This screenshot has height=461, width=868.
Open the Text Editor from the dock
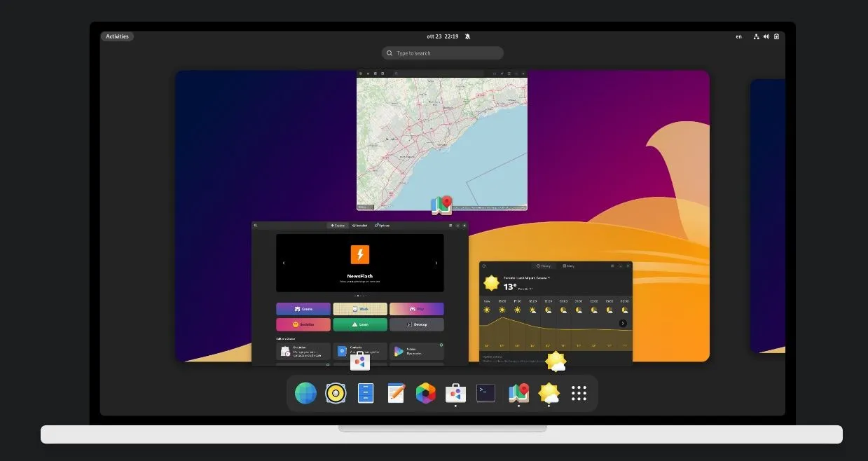[x=395, y=393]
